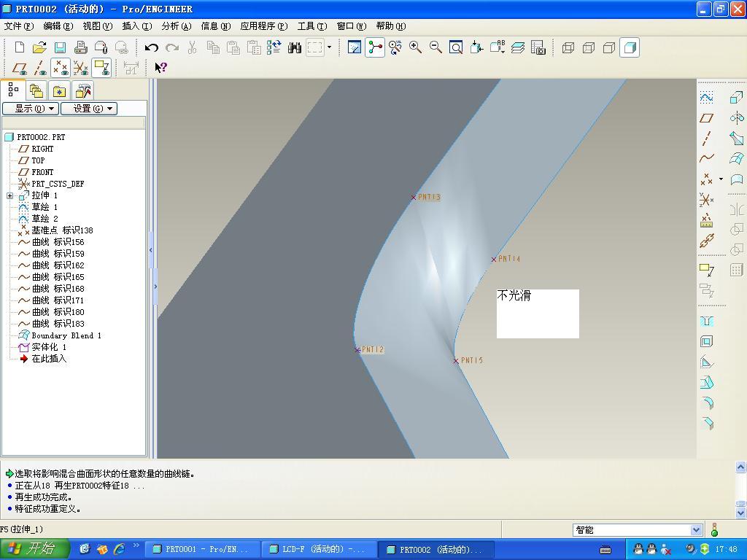Click the regeneration status traffic light icon
This screenshot has width=747, height=560.
click(x=714, y=529)
